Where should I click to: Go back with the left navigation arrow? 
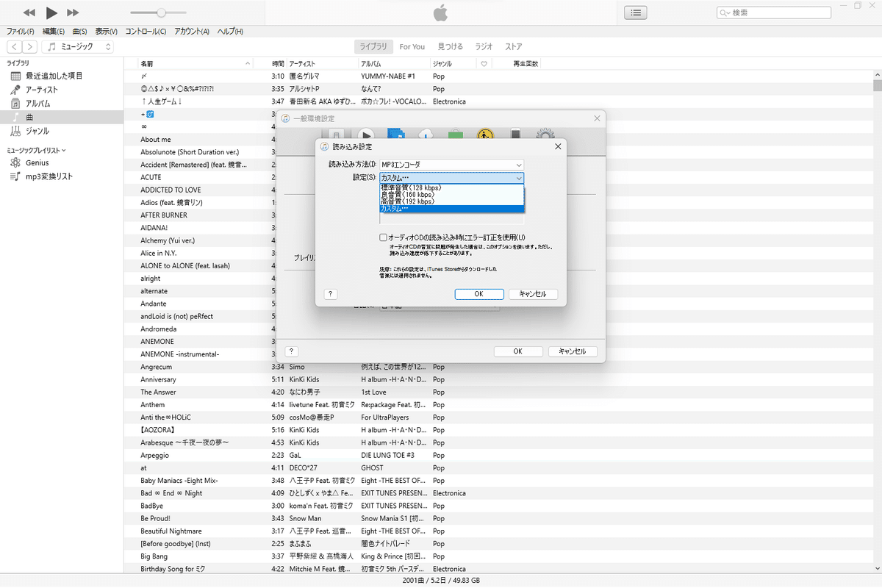14,47
